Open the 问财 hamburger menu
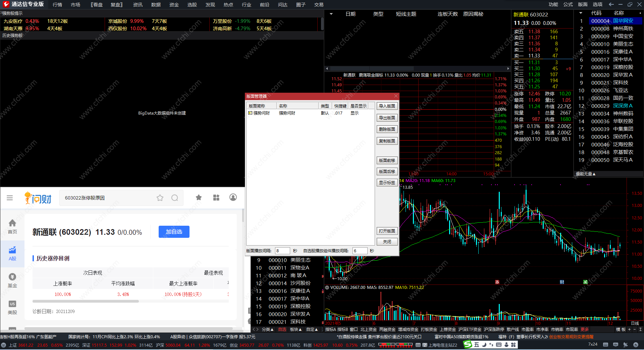 [x=10, y=198]
